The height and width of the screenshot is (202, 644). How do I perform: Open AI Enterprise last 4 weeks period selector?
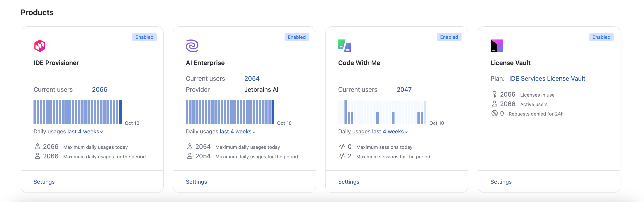[237, 131]
